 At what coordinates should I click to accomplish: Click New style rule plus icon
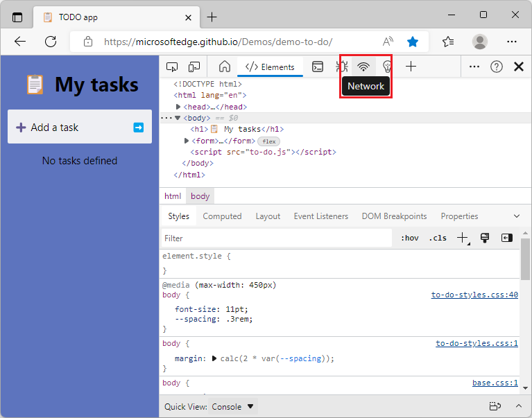click(x=463, y=238)
